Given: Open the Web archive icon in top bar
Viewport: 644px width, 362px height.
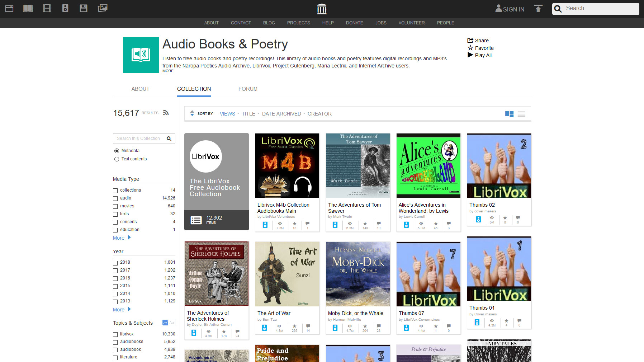Looking at the screenshot, I should [9, 8].
